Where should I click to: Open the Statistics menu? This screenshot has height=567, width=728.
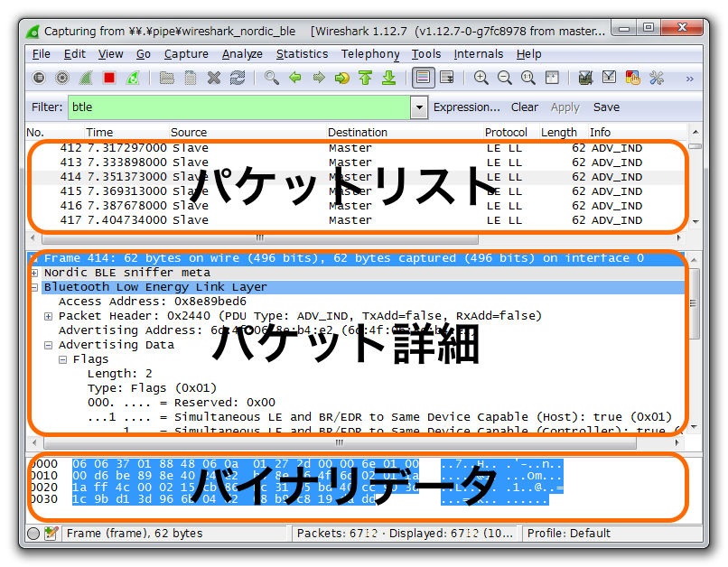click(302, 54)
